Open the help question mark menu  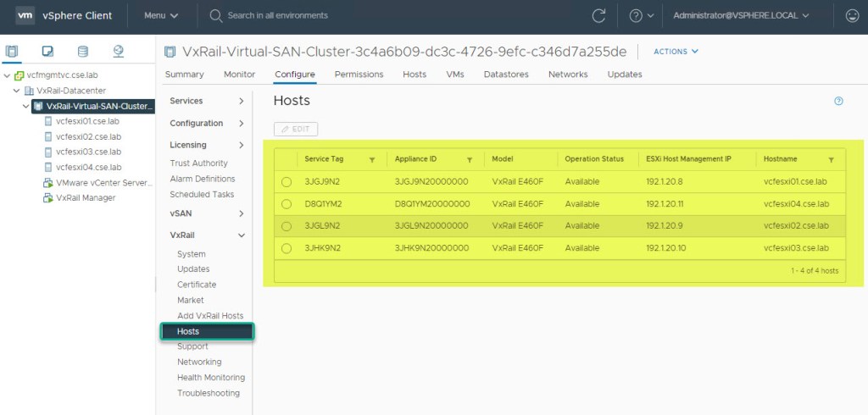641,15
